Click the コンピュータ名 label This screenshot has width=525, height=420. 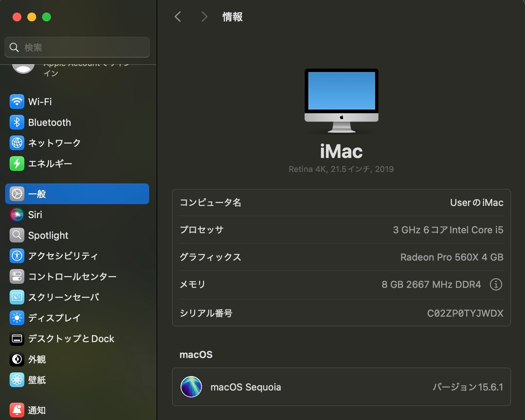[x=210, y=203]
